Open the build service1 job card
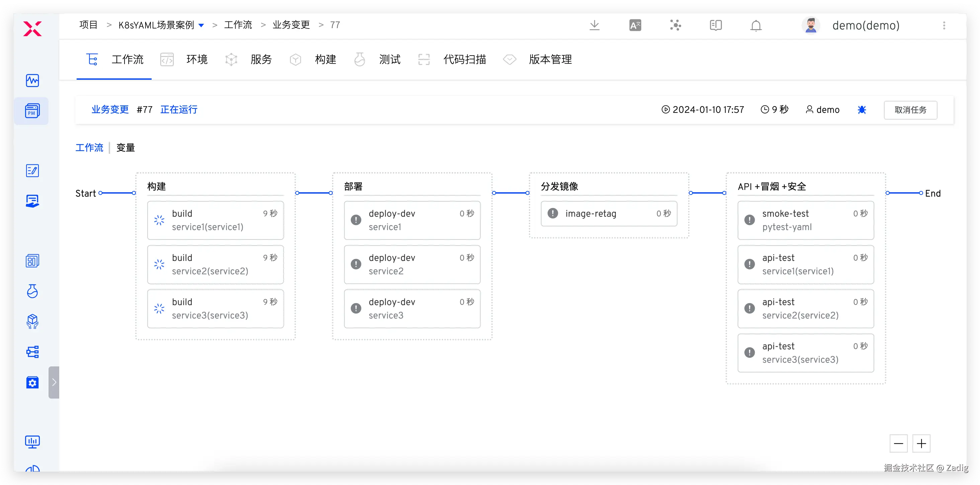The height and width of the screenshot is (485, 980). click(215, 220)
